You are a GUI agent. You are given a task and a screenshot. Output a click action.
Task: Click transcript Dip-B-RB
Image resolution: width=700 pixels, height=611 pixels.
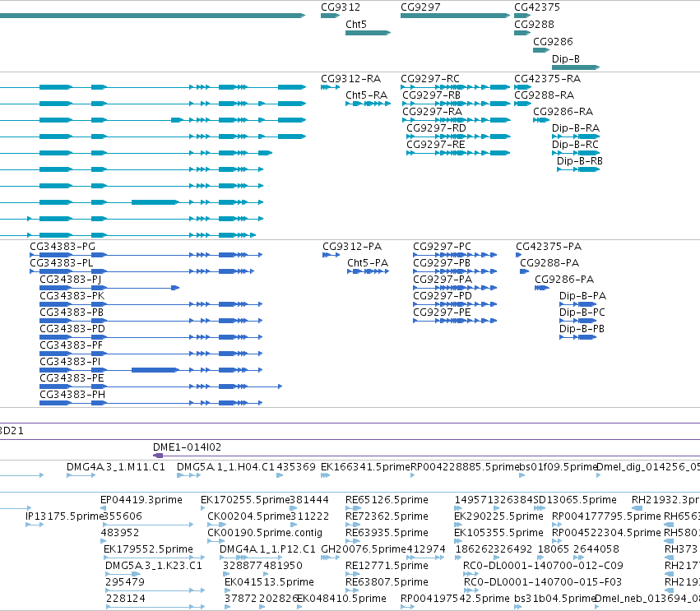[579, 161]
